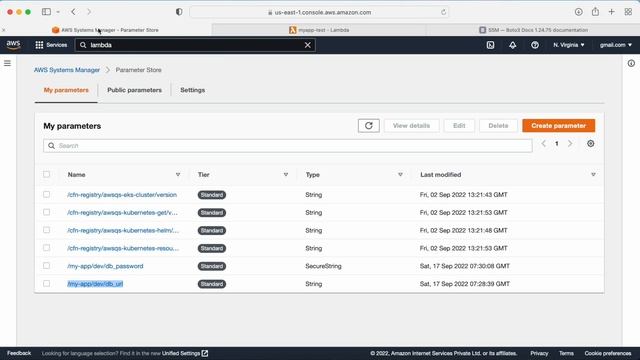Image resolution: width=640 pixels, height=360 pixels.
Task: Open a new Safari tab
Action: coord(611,12)
